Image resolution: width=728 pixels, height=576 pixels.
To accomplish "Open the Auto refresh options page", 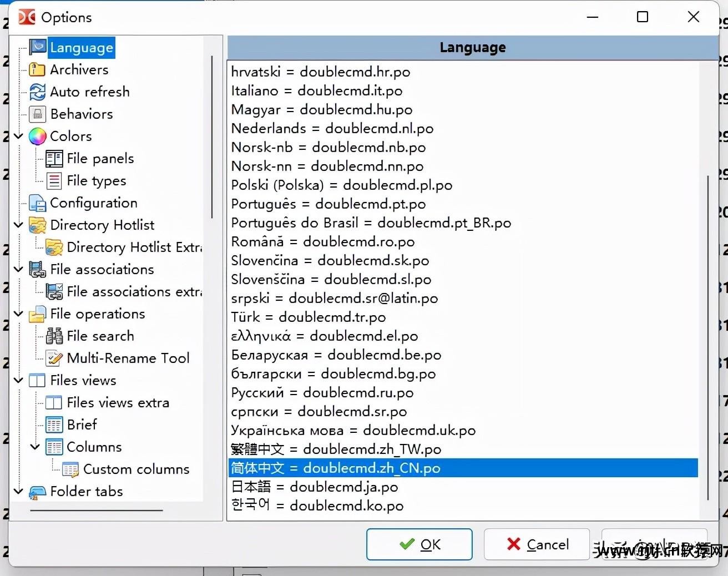I will pyautogui.click(x=90, y=92).
